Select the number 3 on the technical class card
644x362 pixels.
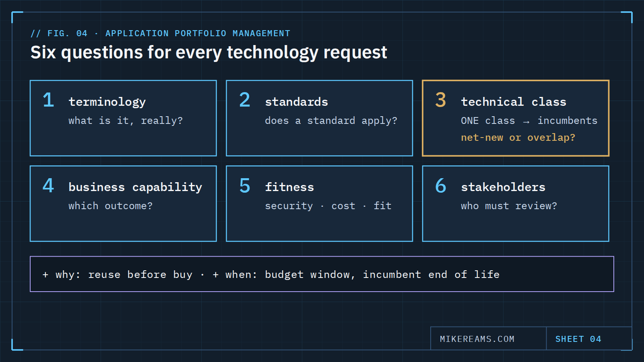[441, 100]
